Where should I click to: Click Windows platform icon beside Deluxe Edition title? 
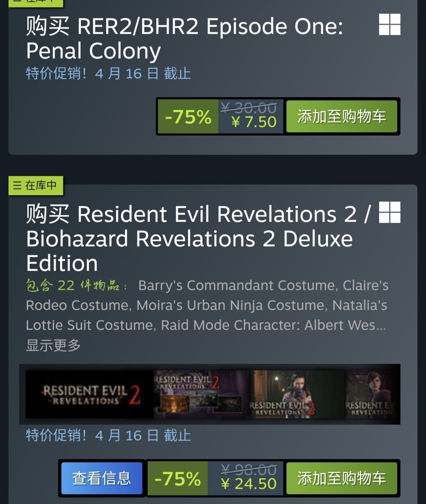[x=389, y=212]
